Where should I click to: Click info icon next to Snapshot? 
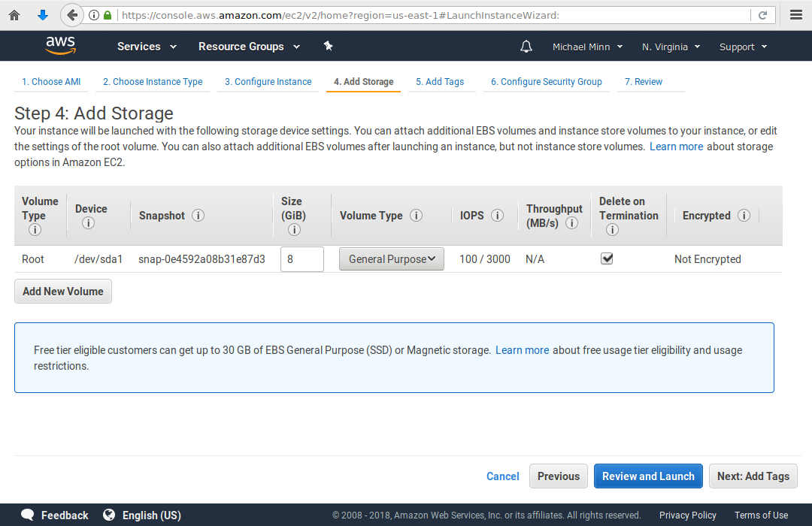198,216
